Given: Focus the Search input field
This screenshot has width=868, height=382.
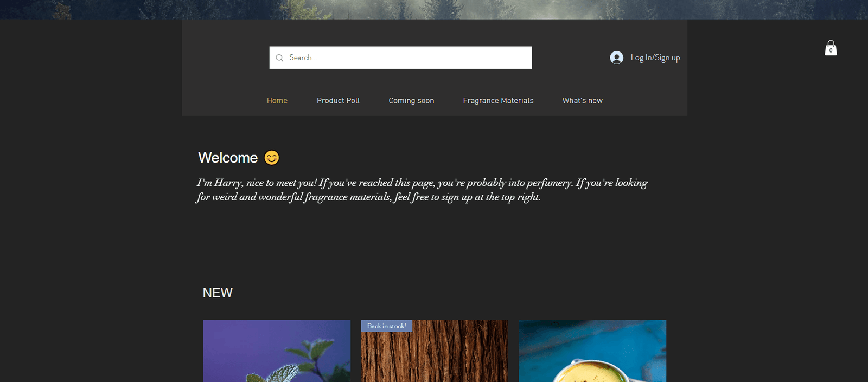Looking at the screenshot, I should [400, 57].
